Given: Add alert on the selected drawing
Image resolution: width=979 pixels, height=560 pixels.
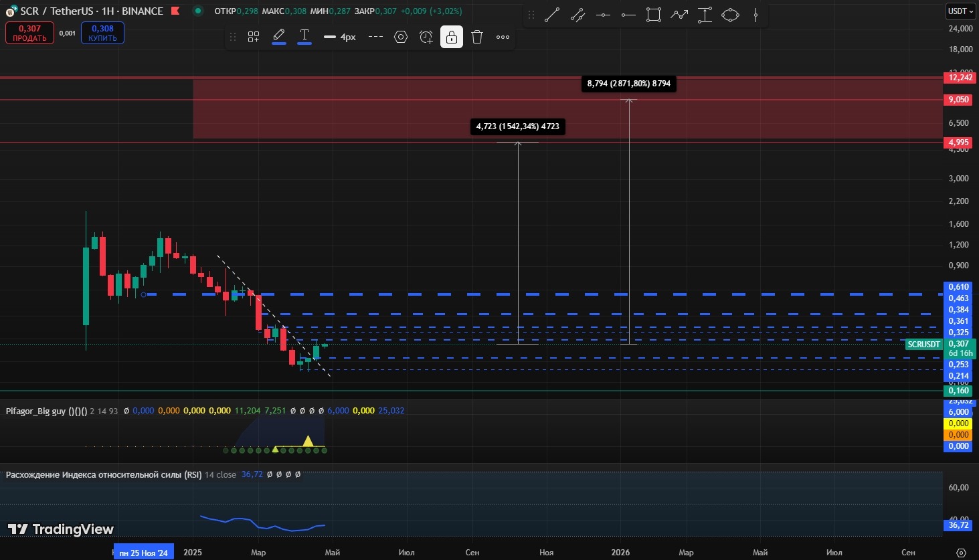Looking at the screenshot, I should [x=426, y=37].
